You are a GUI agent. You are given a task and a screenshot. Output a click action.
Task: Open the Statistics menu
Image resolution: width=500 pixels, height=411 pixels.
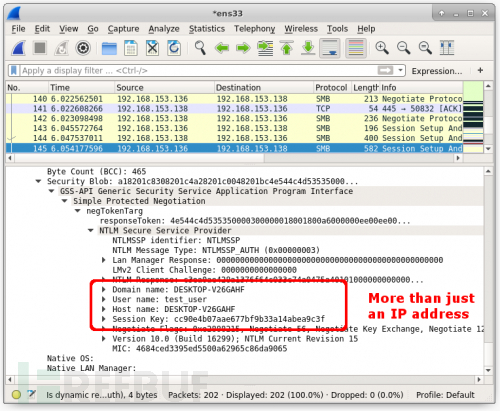point(207,29)
